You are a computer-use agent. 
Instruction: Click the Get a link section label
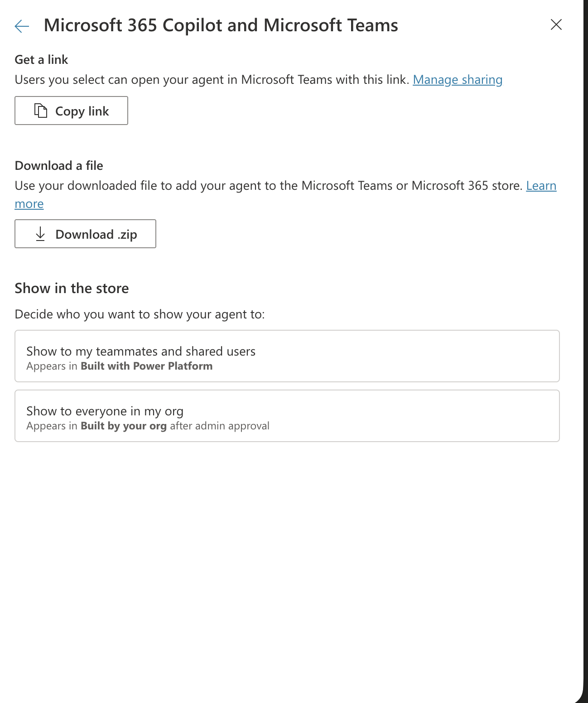click(41, 59)
